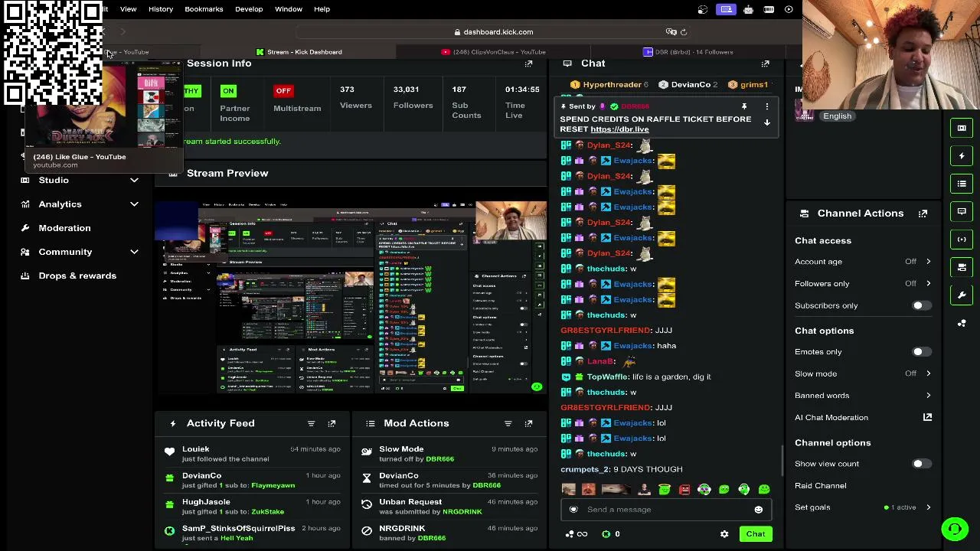Filter the Mod Actions list
The height and width of the screenshot is (551, 980).
point(508,423)
